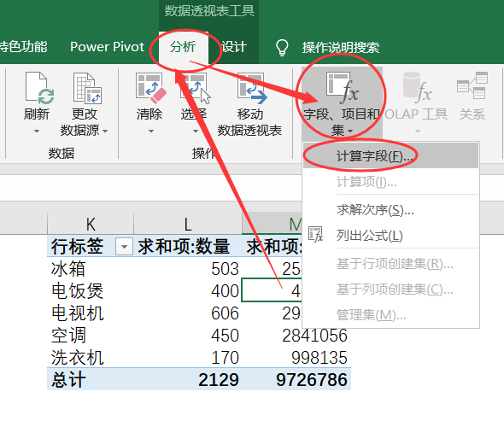504x421 pixels.
Task: Choose 计算项(I)... menu item
Action: [391, 182]
